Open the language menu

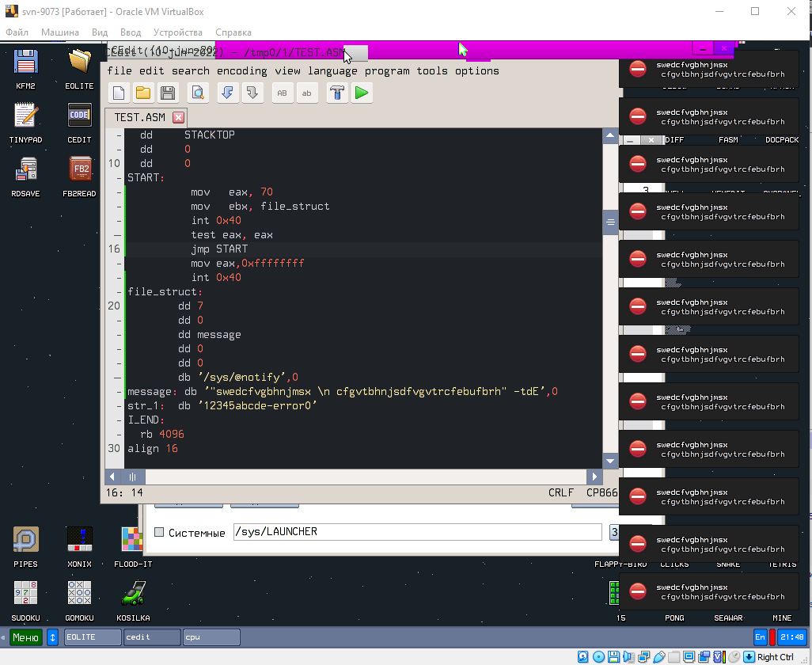332,70
